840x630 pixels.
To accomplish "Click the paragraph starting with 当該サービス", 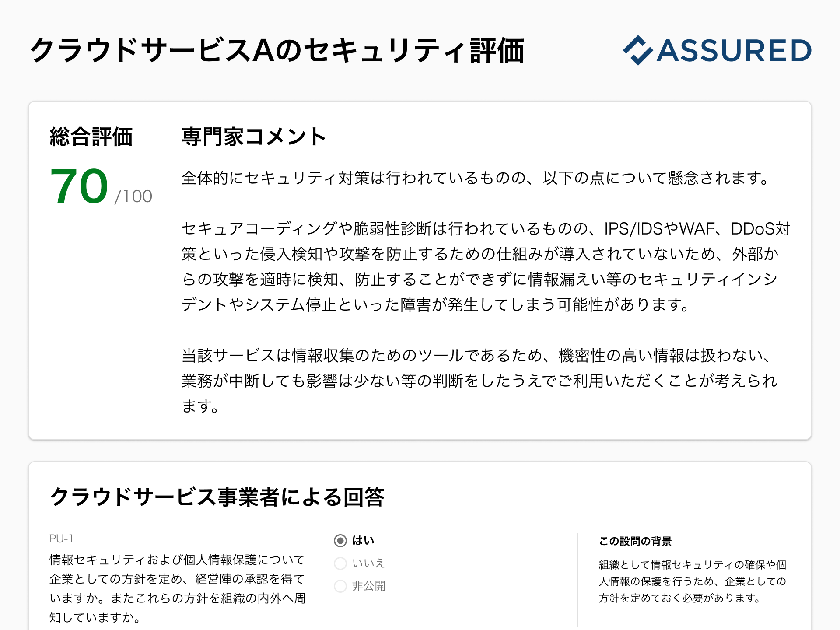I will click(x=479, y=381).
